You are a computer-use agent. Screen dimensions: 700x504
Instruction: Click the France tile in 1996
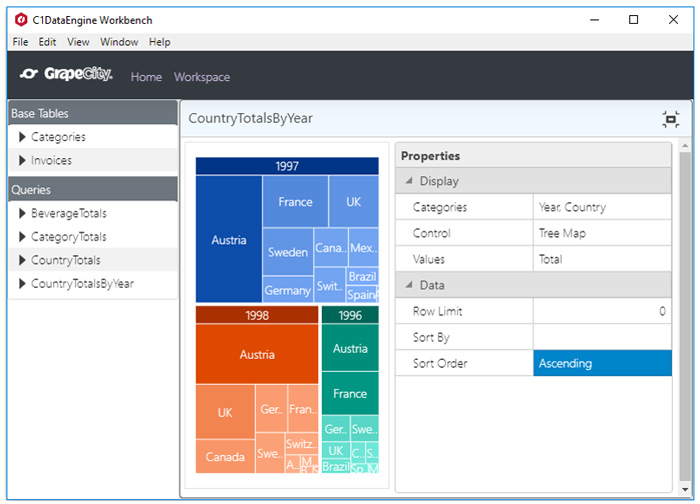pos(350,393)
